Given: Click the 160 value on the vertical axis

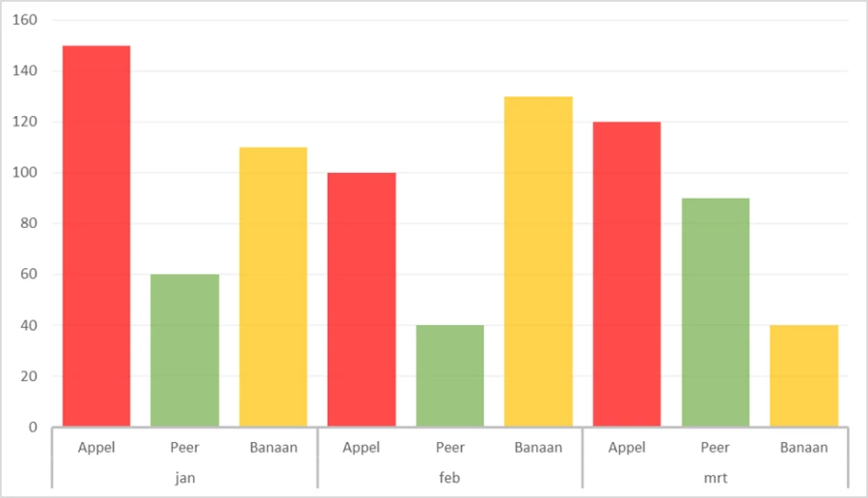Looking at the screenshot, I should (x=25, y=20).
